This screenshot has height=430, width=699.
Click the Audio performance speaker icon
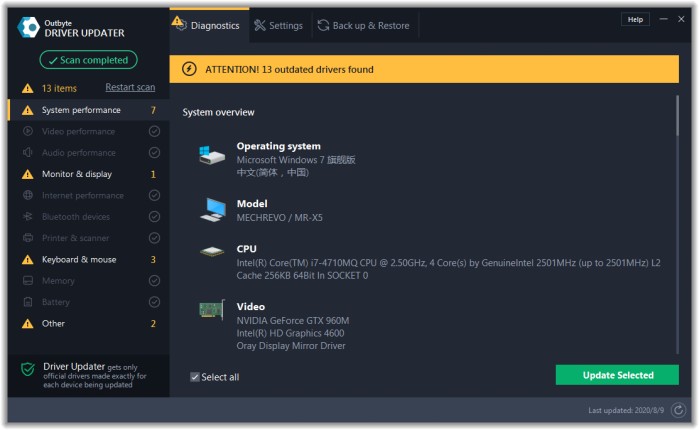click(28, 153)
